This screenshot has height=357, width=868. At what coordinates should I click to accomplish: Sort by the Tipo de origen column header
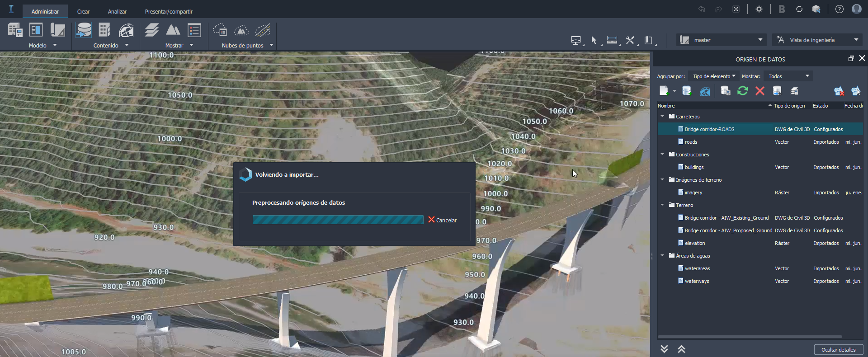point(793,106)
